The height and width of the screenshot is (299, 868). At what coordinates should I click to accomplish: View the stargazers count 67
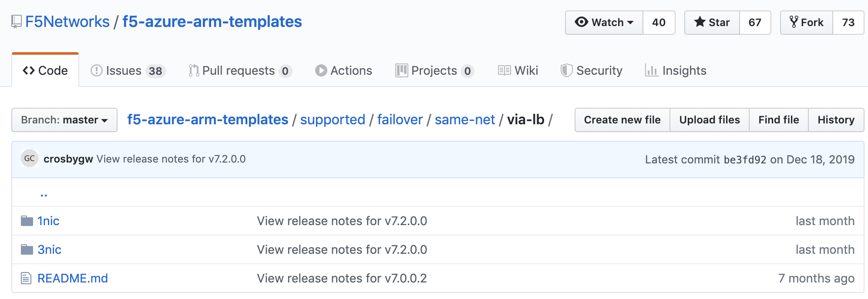(x=755, y=23)
